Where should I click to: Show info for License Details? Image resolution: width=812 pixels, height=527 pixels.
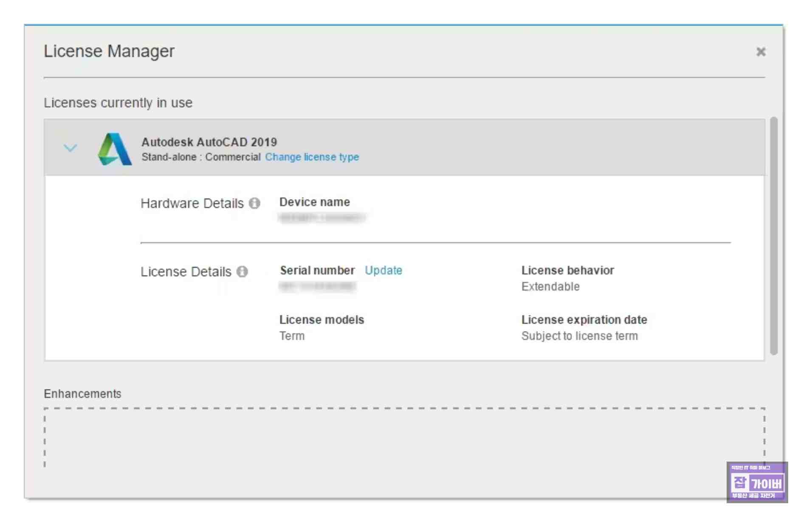pos(242,271)
